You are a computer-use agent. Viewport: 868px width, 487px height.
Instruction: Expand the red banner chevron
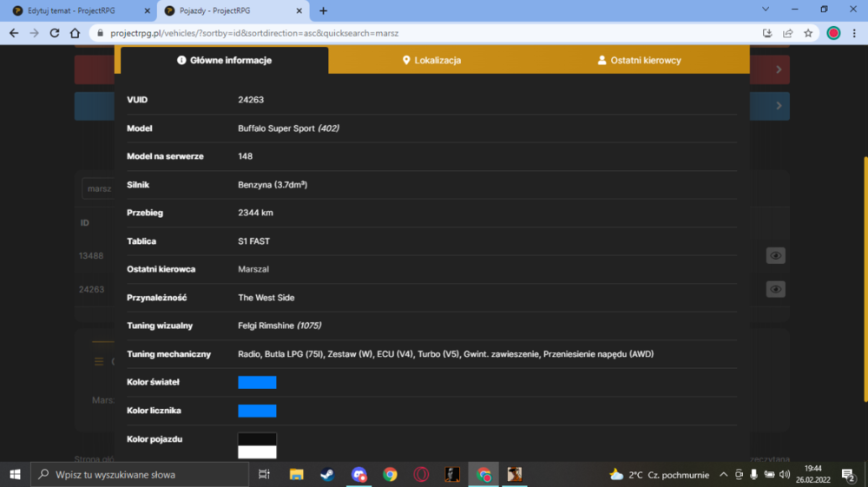point(779,69)
